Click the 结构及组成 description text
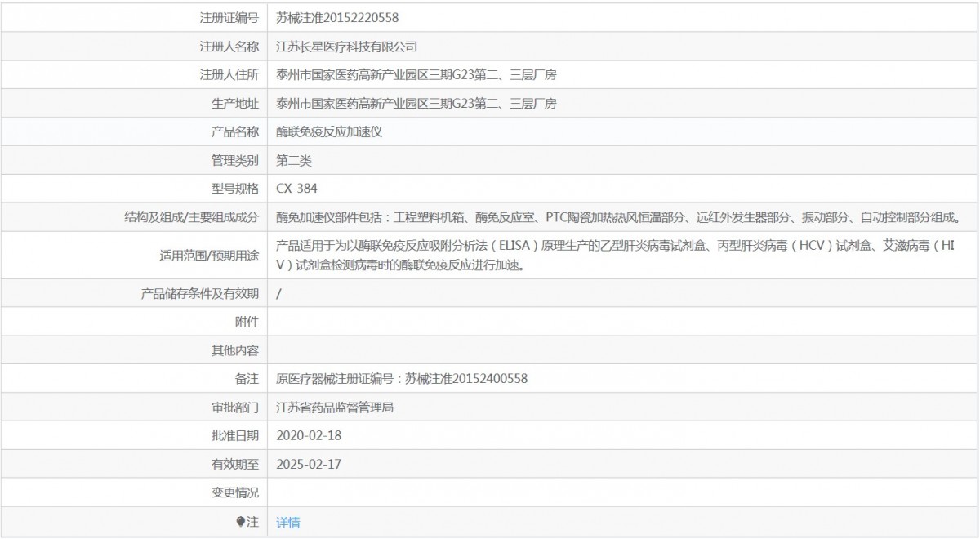 618,218
